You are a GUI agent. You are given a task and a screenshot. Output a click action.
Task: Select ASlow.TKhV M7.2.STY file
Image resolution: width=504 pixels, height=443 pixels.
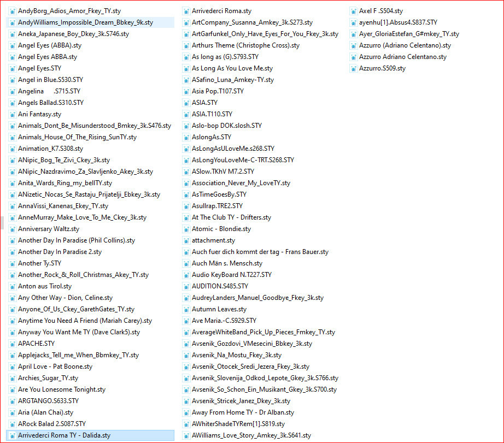point(223,172)
